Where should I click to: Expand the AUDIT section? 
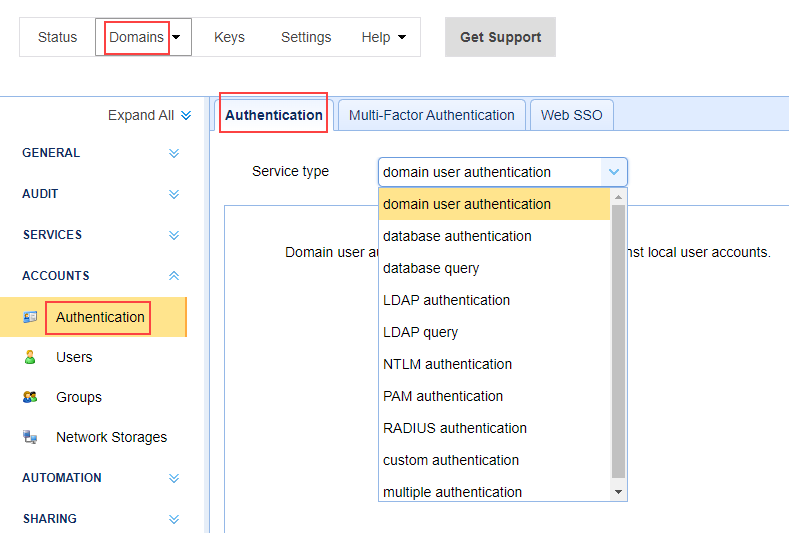(x=174, y=194)
